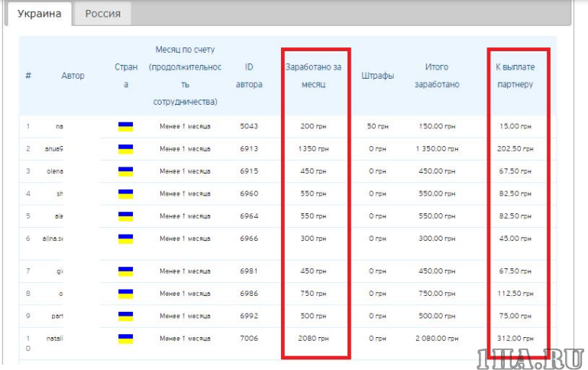This screenshot has height=370, width=588.
Task: Click the 'К выплате партнеру' column header
Action: coord(515,76)
